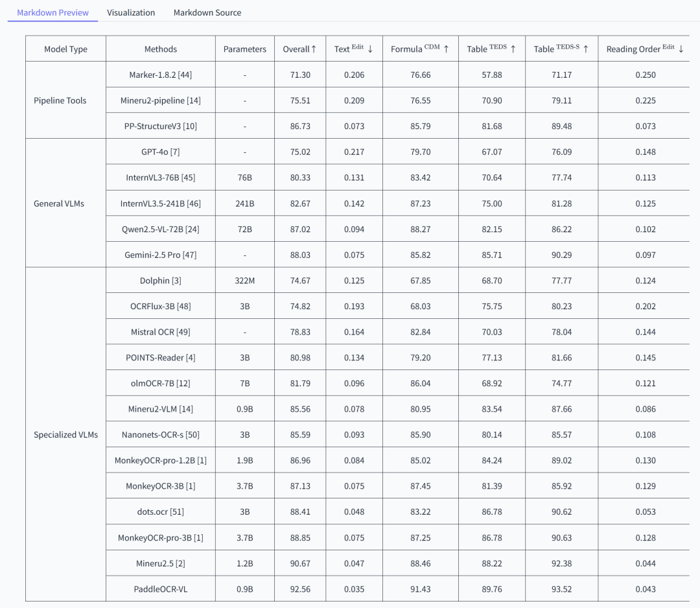This screenshot has width=700, height=608.
Task: Click the PaddleOCR-VL method cell
Action: [x=161, y=589]
